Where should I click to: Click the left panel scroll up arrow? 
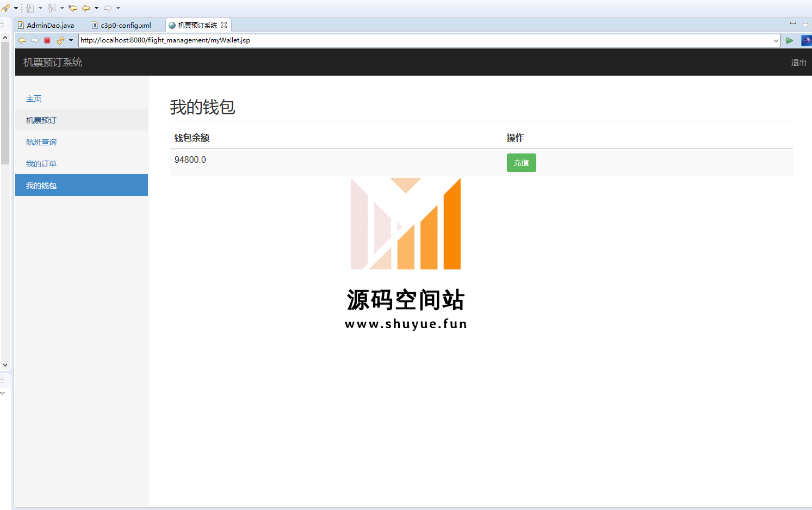tap(5, 38)
